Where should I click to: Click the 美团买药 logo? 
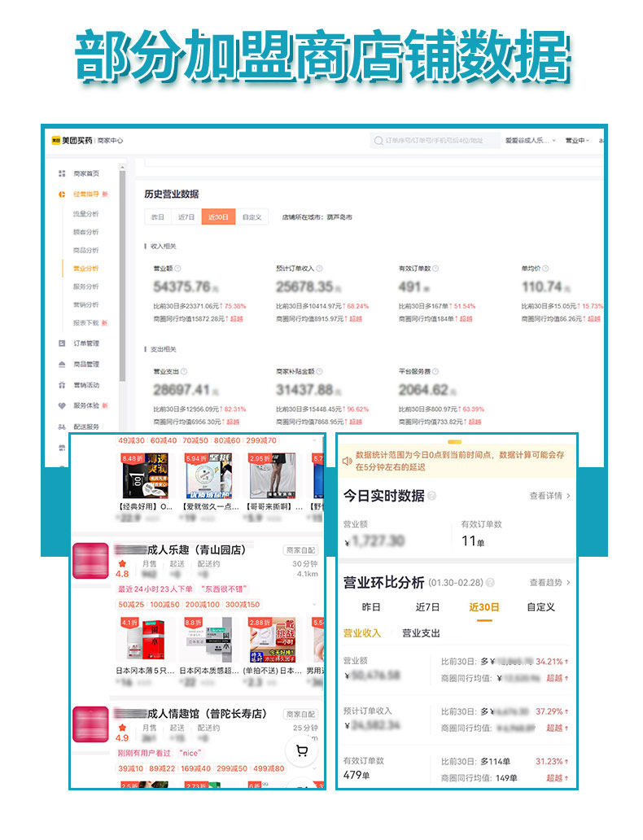[72, 140]
